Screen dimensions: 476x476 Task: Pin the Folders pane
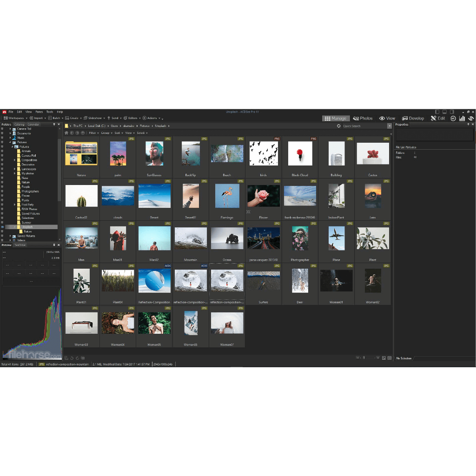[x=54, y=125]
